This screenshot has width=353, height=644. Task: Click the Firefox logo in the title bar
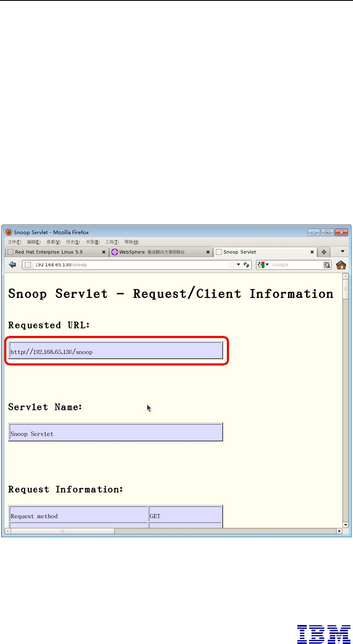pos(9,232)
